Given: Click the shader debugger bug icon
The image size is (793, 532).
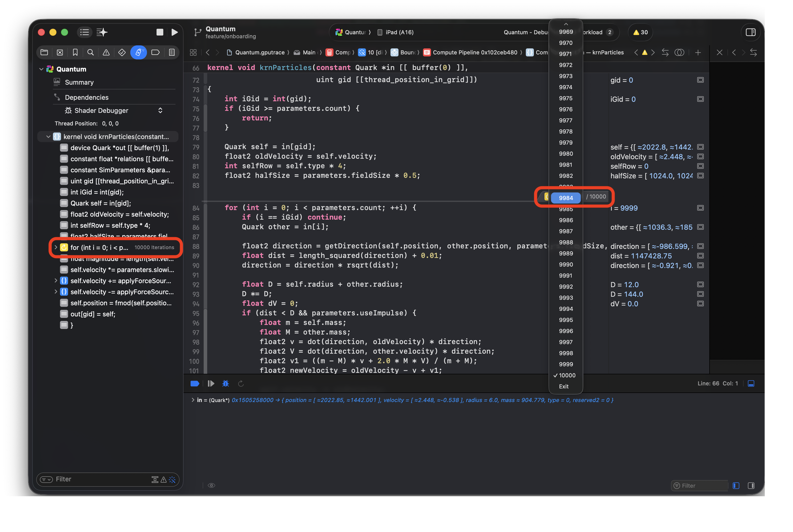Looking at the screenshot, I should (225, 383).
